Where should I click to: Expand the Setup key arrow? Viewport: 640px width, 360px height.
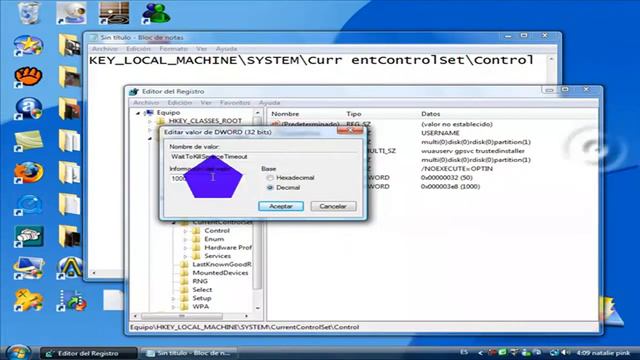pyautogui.click(x=174, y=298)
